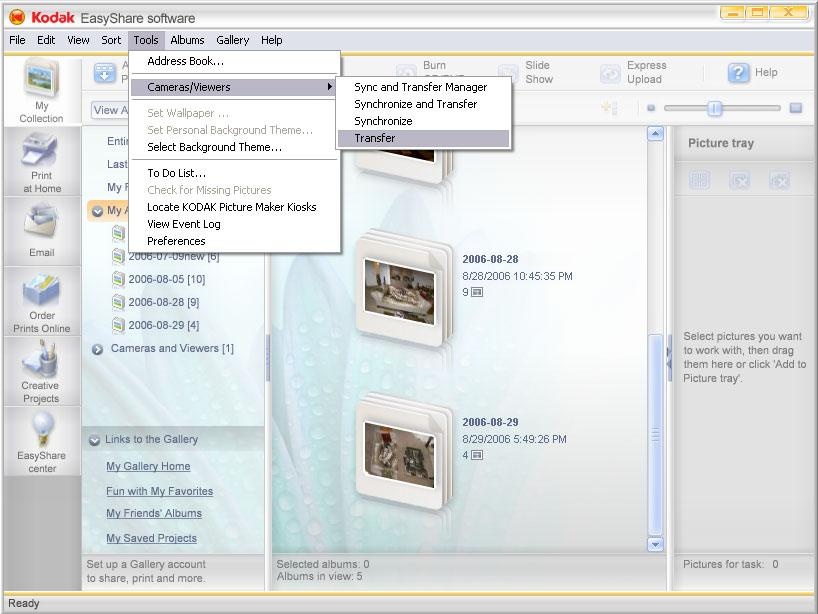Click 8/28/2006 10:45:35 PM date text
The image size is (818, 614).
518,276
